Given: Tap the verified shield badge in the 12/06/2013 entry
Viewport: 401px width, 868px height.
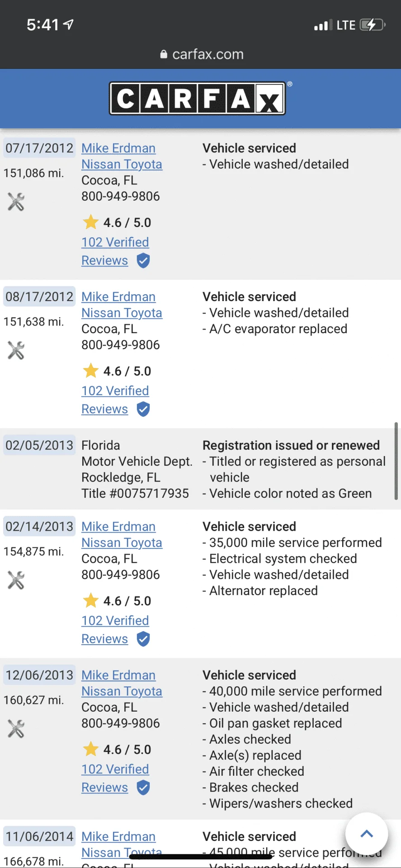Looking at the screenshot, I should click(x=143, y=788).
